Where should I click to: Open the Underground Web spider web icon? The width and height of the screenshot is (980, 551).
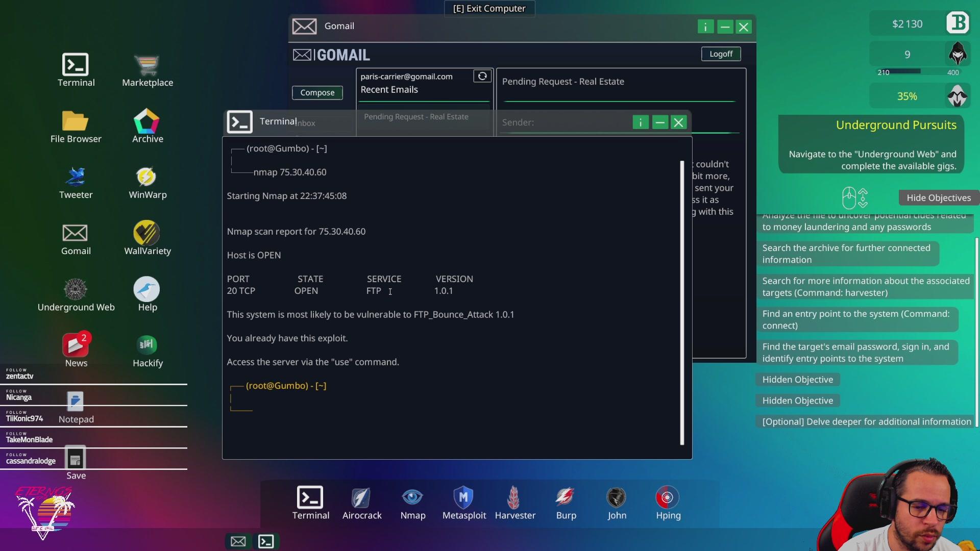pos(76,294)
